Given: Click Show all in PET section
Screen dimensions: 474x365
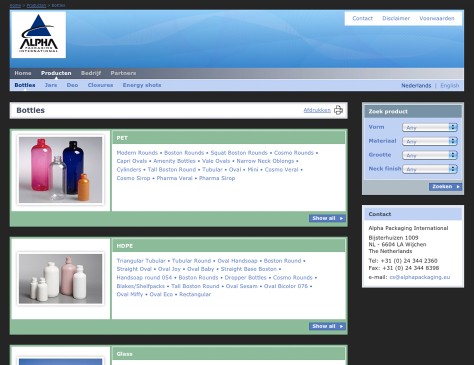Looking at the screenshot, I should pos(327,218).
